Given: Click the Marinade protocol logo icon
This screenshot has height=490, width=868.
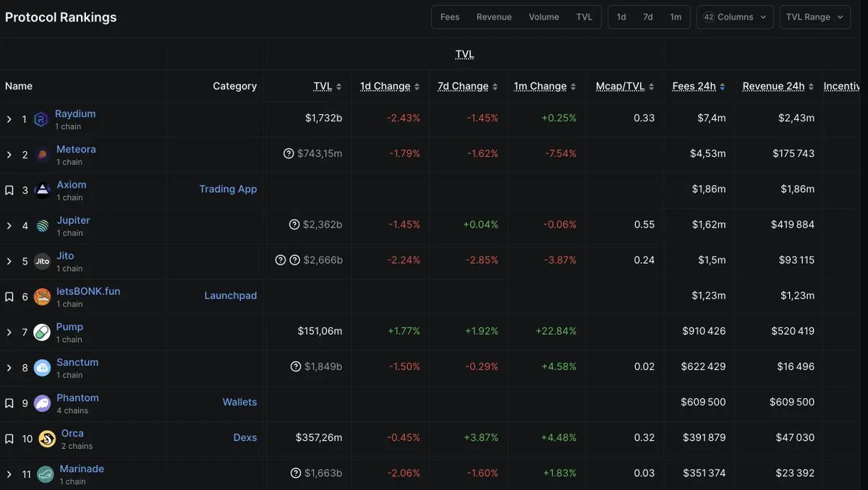Looking at the screenshot, I should tap(46, 474).
